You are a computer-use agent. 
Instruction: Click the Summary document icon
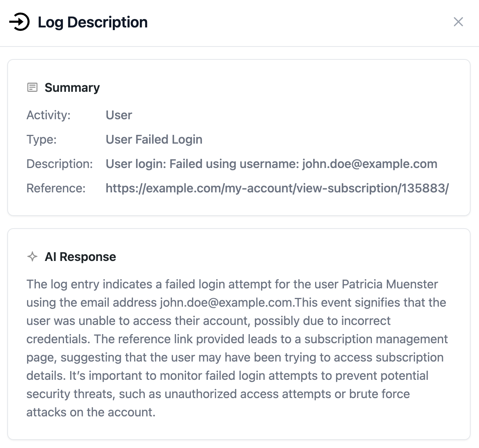click(x=32, y=88)
